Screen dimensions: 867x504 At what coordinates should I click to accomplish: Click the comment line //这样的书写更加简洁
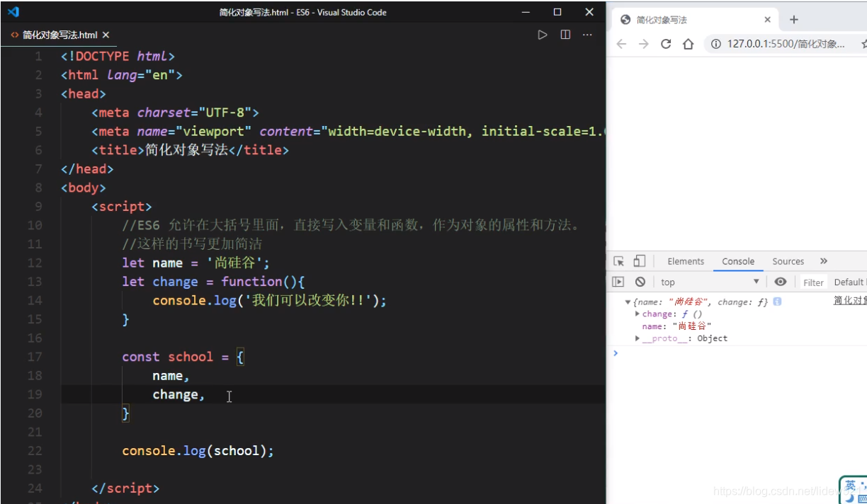[x=192, y=244]
